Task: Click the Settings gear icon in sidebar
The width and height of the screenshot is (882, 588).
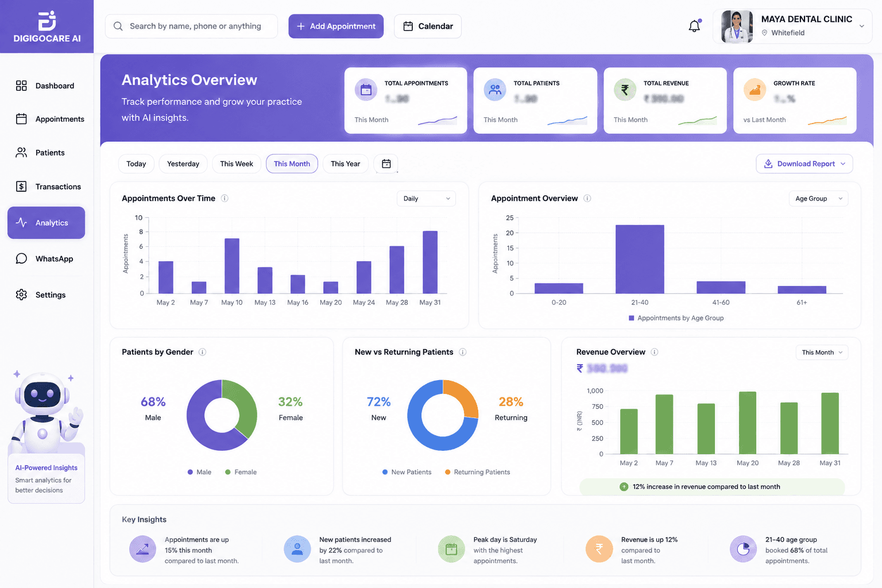Action: point(21,295)
